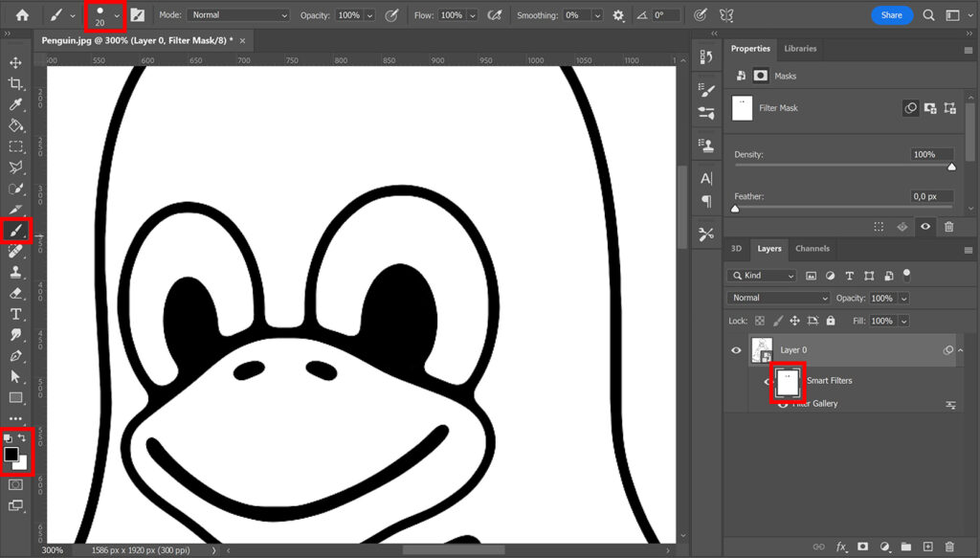Add layer style with fx icon
Screen dimensions: 980x558
(841, 547)
